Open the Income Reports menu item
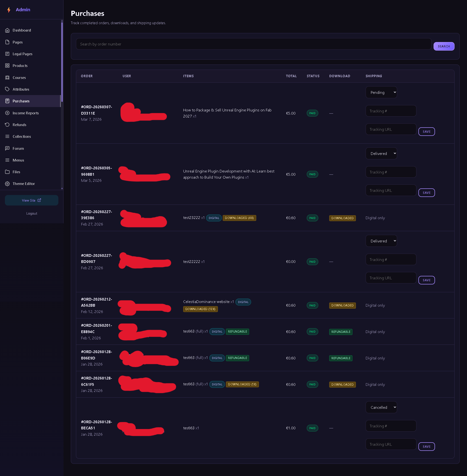The height and width of the screenshot is (476, 467). click(x=31, y=113)
